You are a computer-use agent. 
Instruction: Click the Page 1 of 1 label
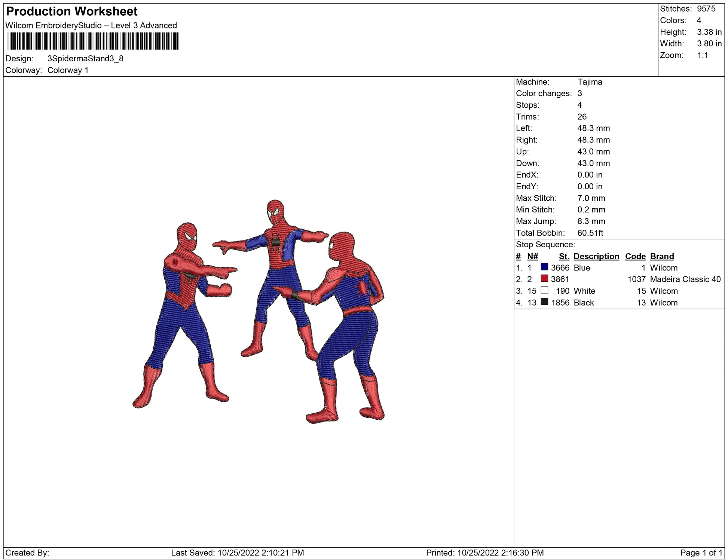[701, 553]
